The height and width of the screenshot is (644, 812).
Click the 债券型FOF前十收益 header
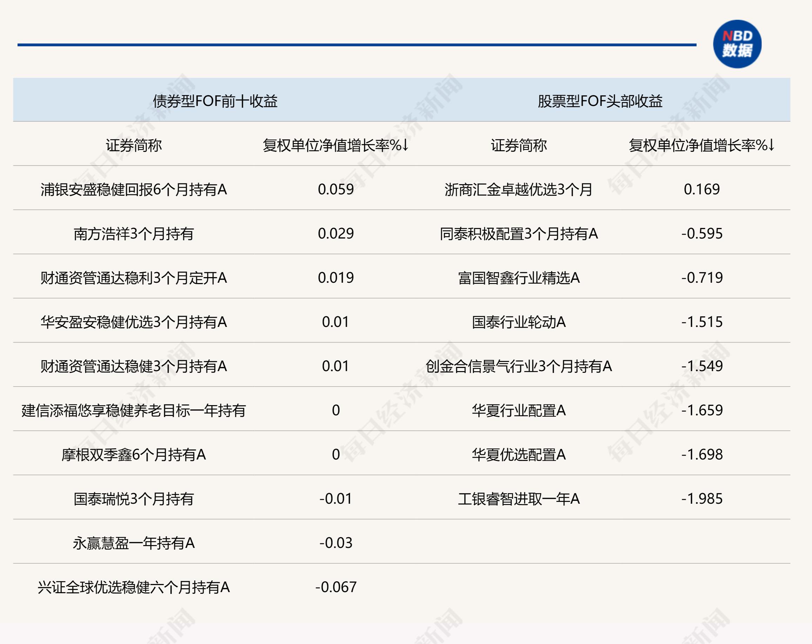[x=215, y=101]
